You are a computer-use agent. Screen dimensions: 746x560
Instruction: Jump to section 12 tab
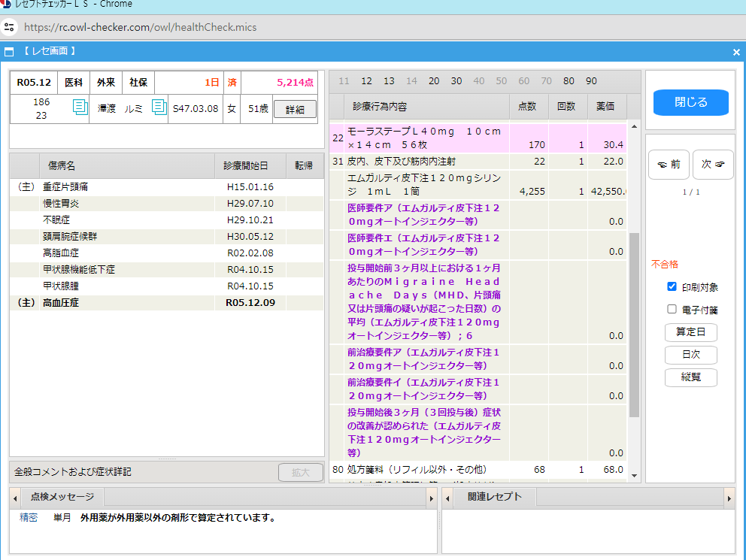coord(366,81)
